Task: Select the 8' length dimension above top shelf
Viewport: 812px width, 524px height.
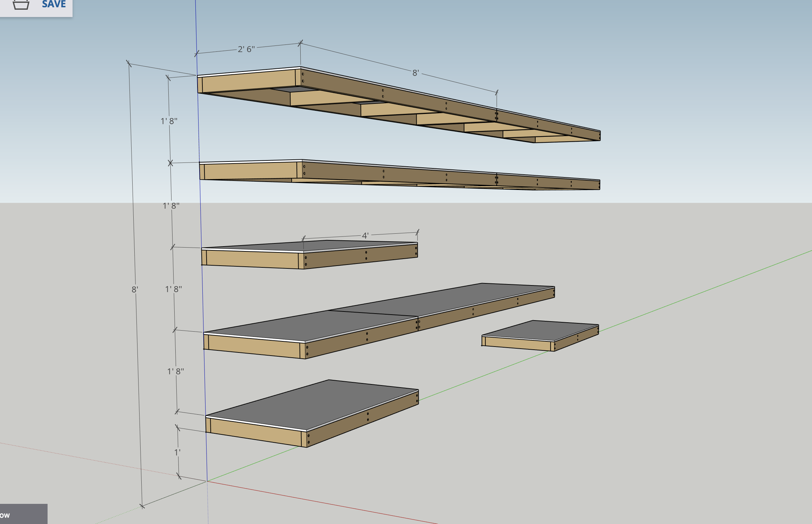Action: click(x=416, y=73)
